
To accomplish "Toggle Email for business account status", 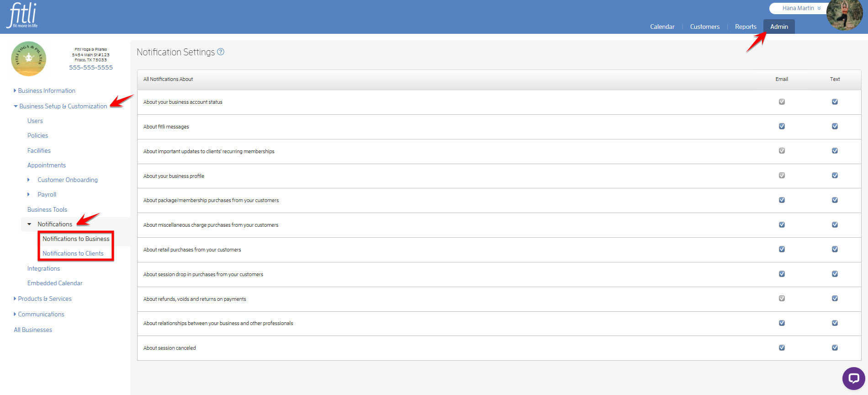I will pyautogui.click(x=782, y=101).
